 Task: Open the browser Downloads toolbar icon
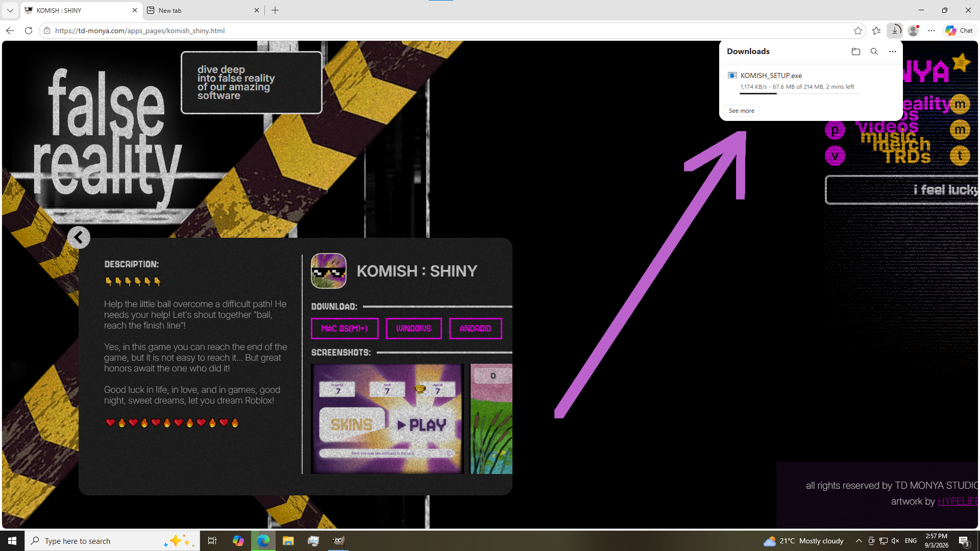pyautogui.click(x=895, y=31)
